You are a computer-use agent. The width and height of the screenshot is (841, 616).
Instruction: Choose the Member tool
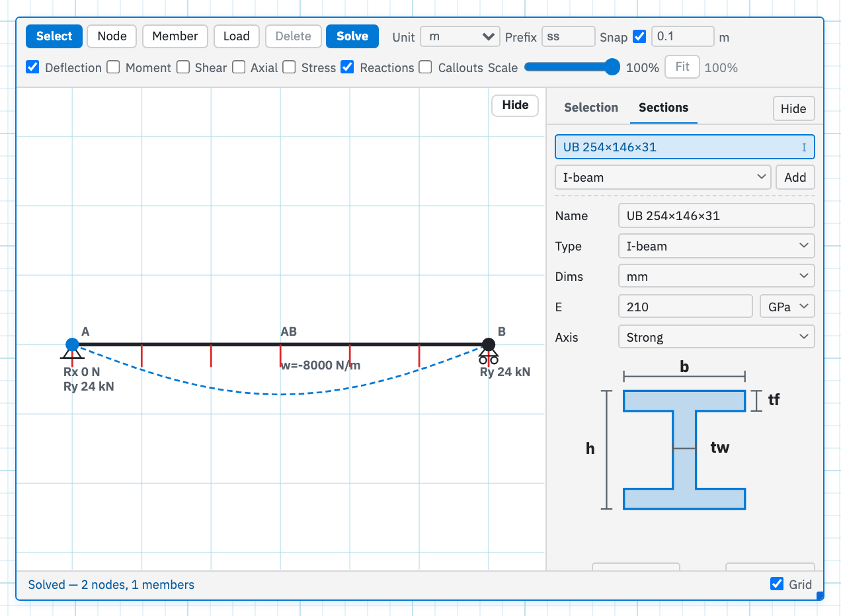pyautogui.click(x=175, y=36)
